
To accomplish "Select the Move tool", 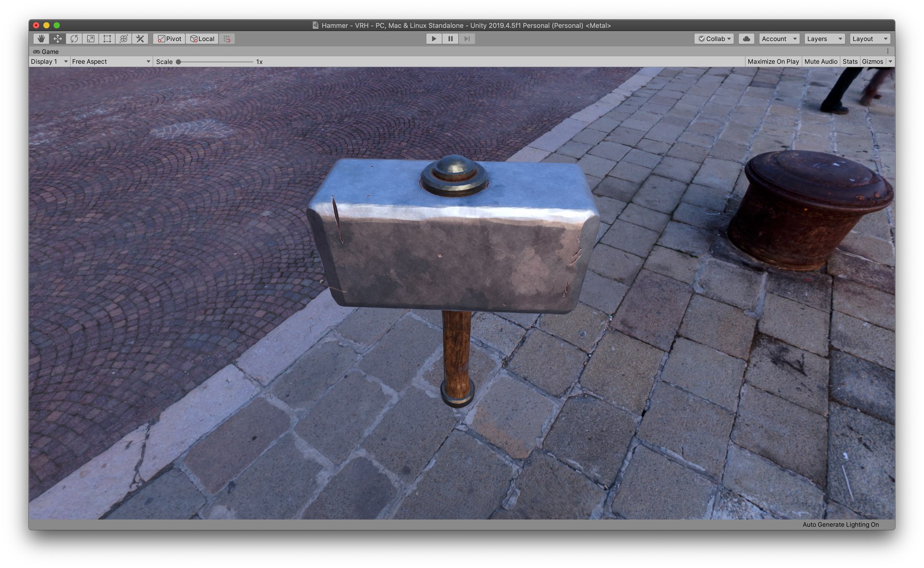I will click(x=58, y=39).
